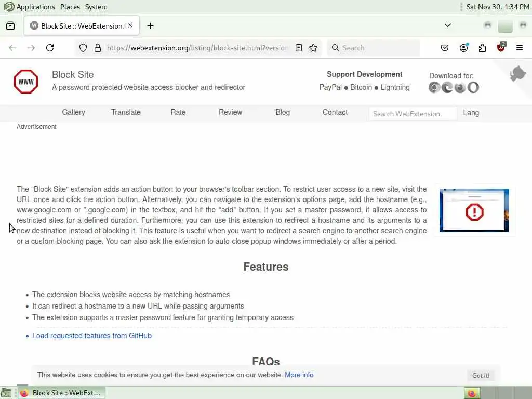The image size is (532, 399).
Task: Click the Firefox icon in the bottom-right panel
Action: [x=472, y=393]
